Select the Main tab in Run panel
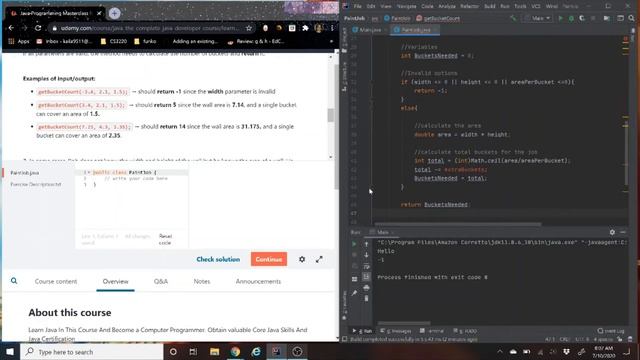This screenshot has height=360, width=640. [382, 232]
